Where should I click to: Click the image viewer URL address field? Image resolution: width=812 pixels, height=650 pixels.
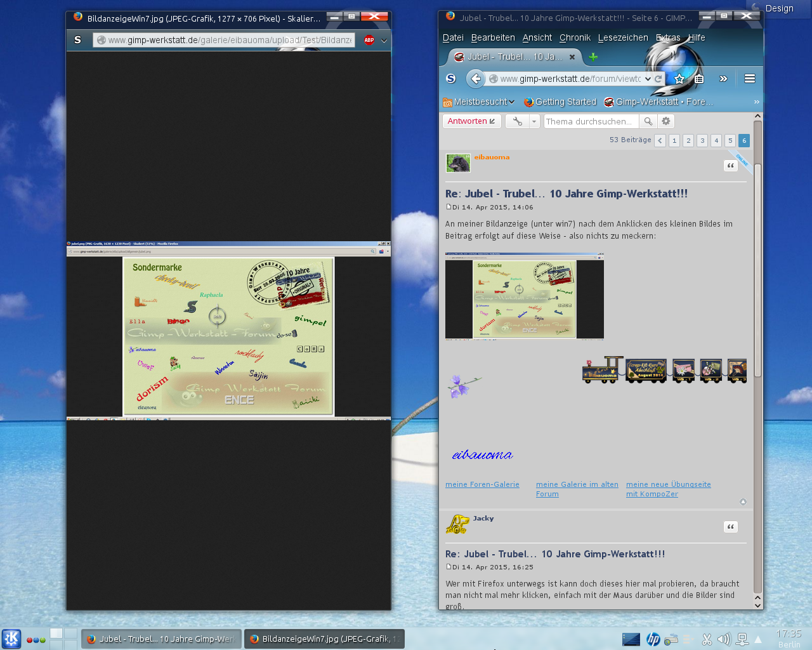tap(224, 40)
